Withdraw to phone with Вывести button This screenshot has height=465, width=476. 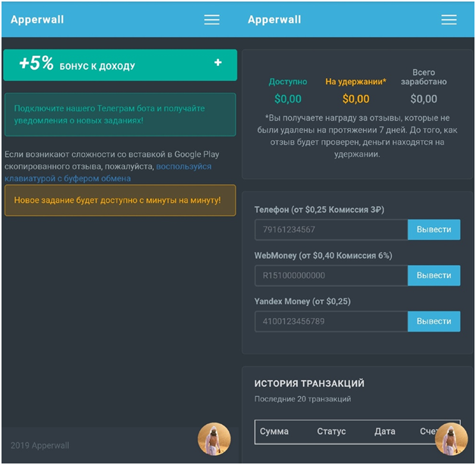(434, 229)
